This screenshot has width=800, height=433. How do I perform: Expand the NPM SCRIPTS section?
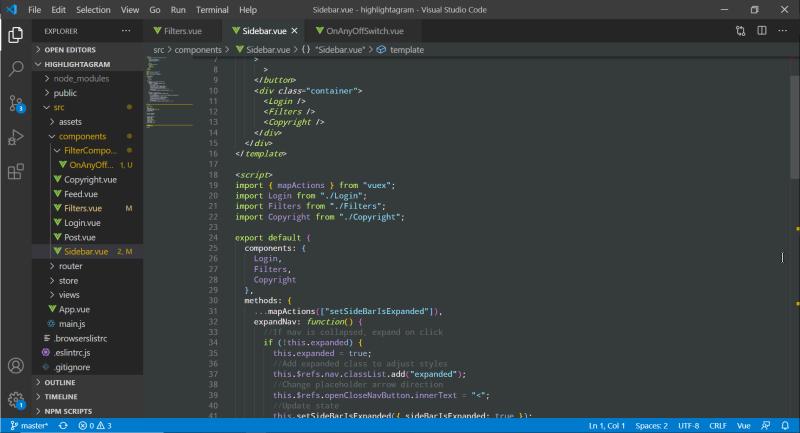point(68,411)
